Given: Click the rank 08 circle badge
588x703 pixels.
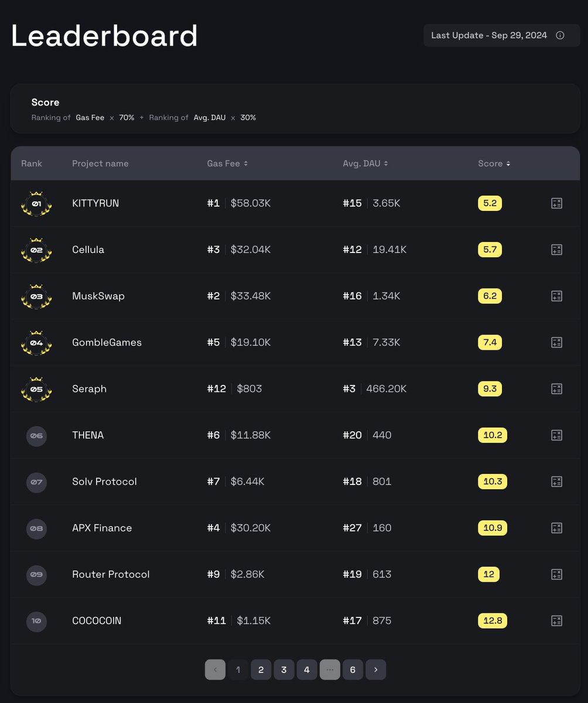Looking at the screenshot, I should point(36,528).
